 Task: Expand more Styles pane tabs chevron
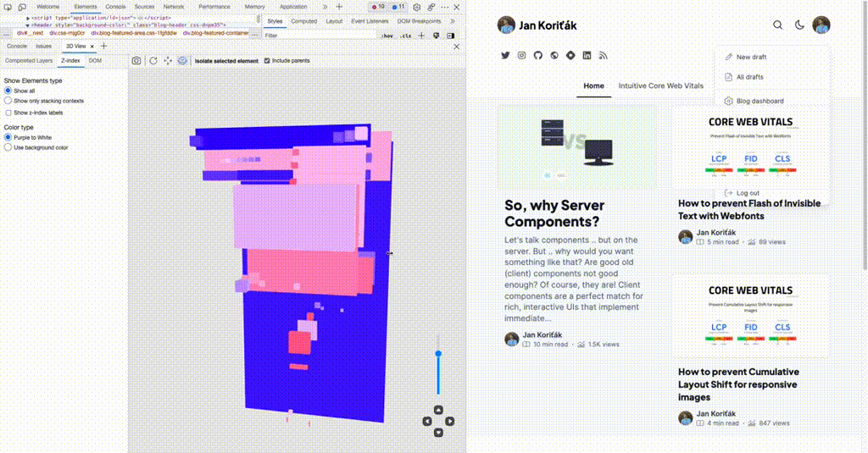coord(453,21)
